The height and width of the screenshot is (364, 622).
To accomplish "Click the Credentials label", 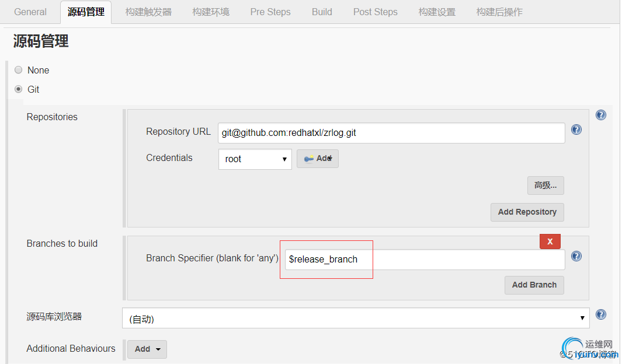I will (169, 157).
